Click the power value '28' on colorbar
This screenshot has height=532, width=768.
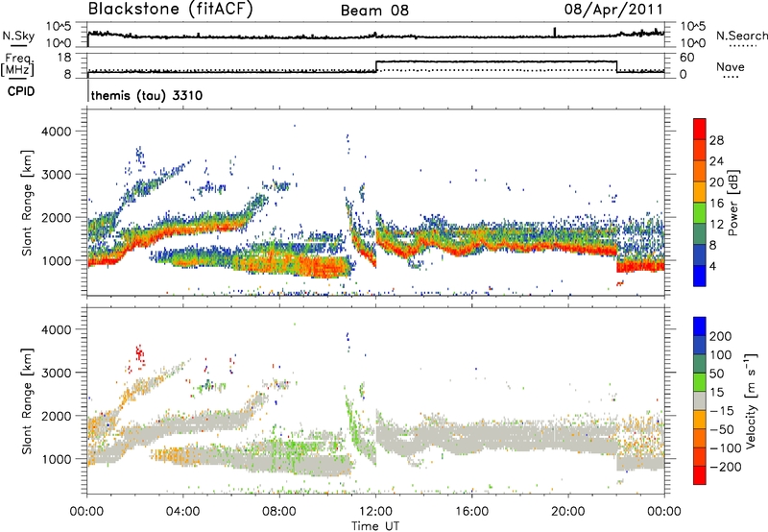(716, 140)
